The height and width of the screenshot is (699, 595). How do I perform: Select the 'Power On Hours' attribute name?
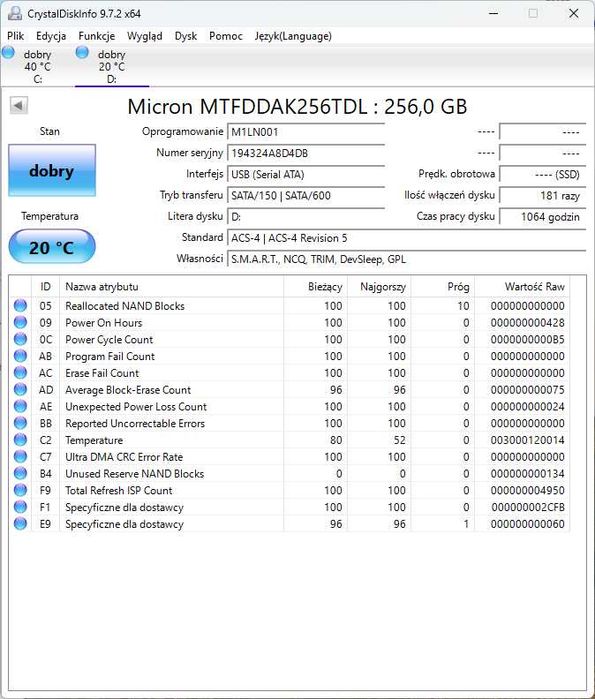click(x=104, y=323)
